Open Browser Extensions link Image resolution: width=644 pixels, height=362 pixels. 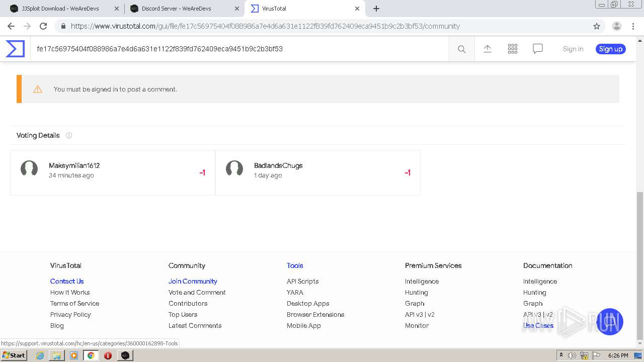pos(315,314)
